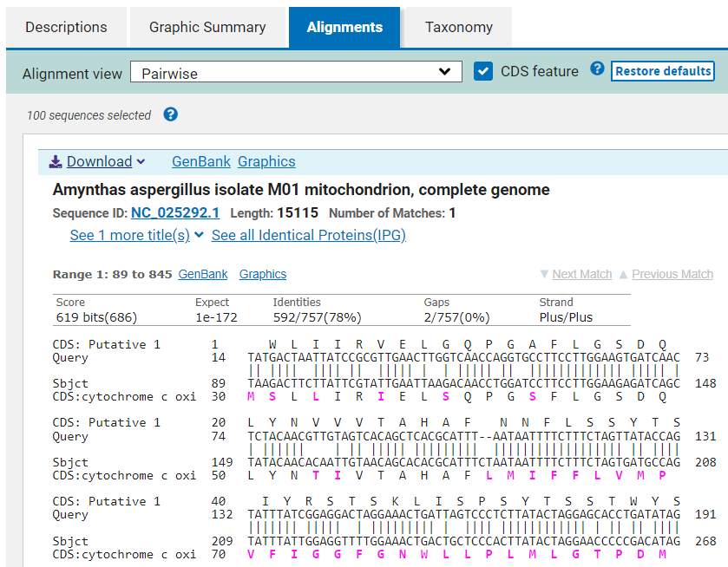The width and height of the screenshot is (728, 567).
Task: Open GenBank link for Range 1
Action: point(203,274)
